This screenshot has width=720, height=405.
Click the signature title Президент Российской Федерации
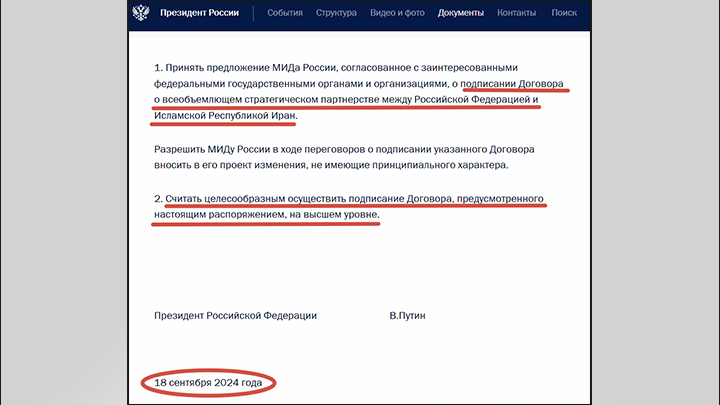coord(235,316)
